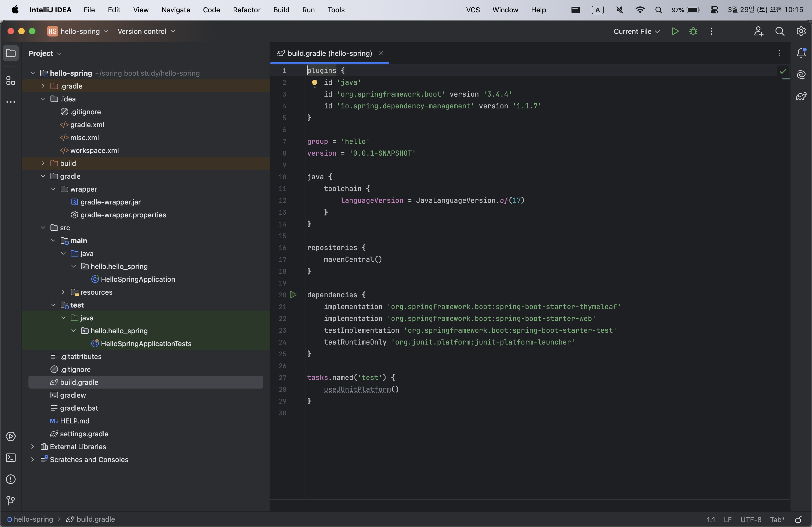The height and width of the screenshot is (527, 812).
Task: Click line 21 thymeleaf dependency string
Action: pyautogui.click(x=503, y=306)
